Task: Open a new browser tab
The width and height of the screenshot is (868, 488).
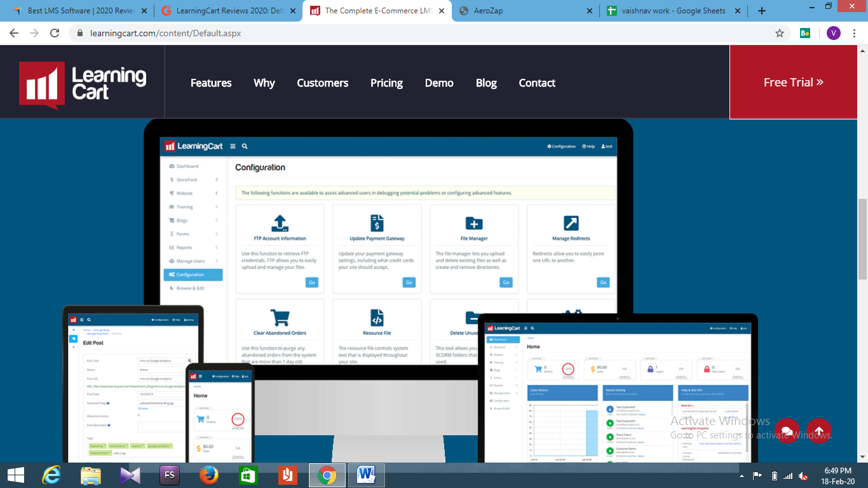Action: pos(762,11)
